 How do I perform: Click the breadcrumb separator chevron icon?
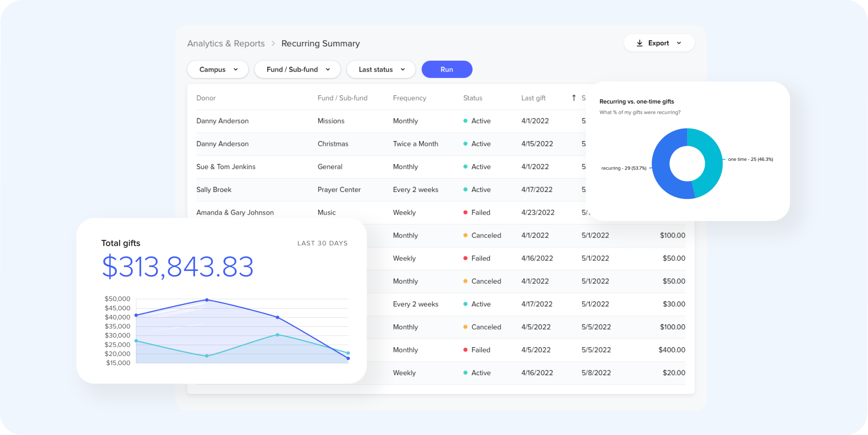(x=273, y=43)
